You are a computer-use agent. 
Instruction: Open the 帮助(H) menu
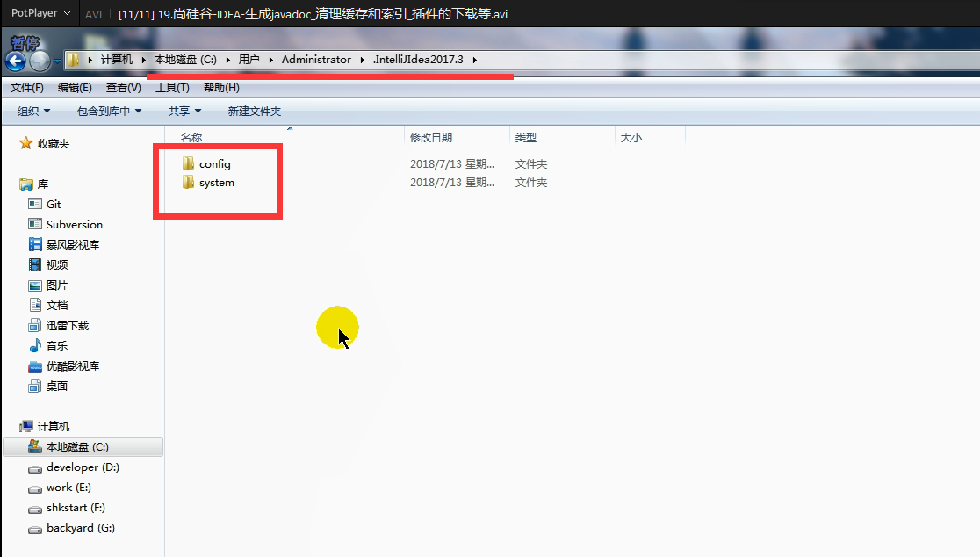[221, 88]
